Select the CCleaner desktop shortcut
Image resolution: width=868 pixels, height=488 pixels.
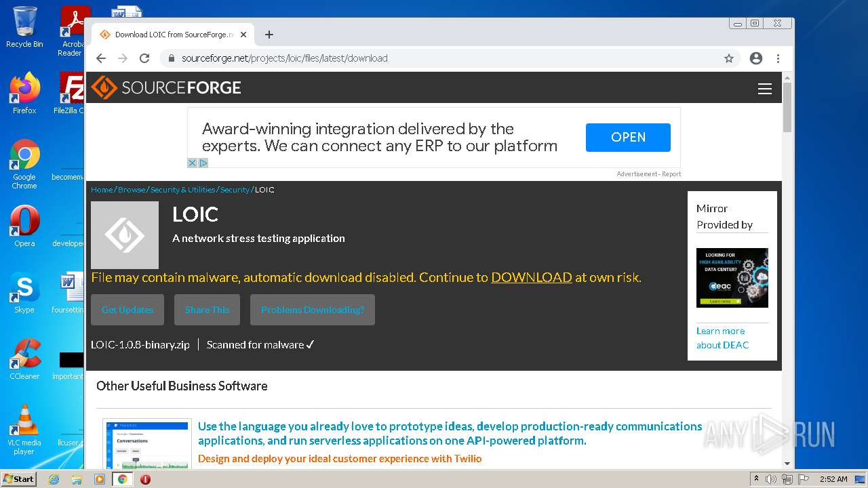click(x=24, y=359)
